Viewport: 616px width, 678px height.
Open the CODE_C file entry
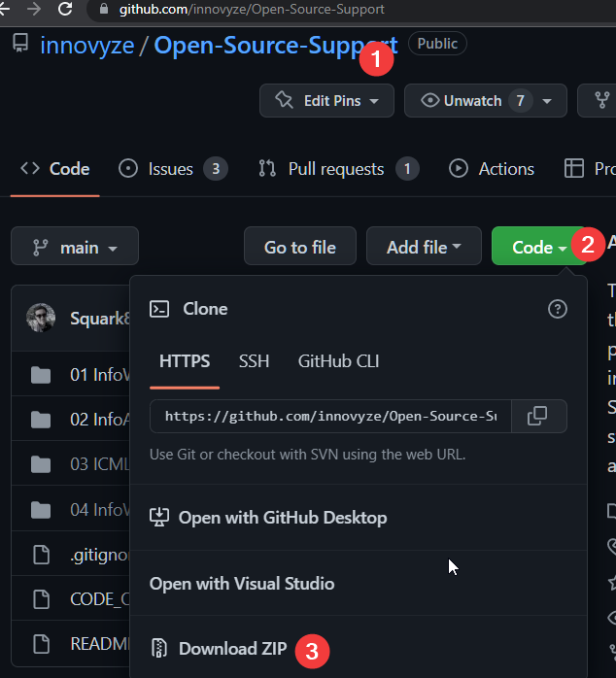100,599
